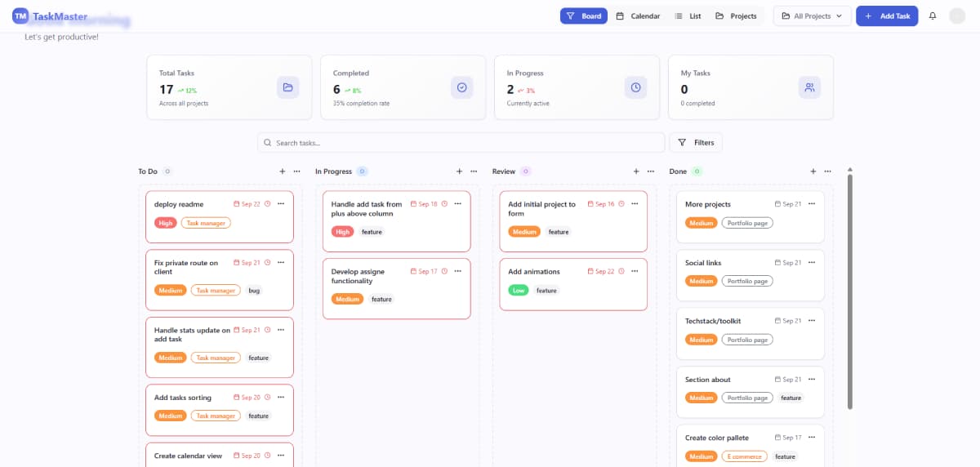Open the Done column more options
980x467 pixels.
pyautogui.click(x=827, y=171)
